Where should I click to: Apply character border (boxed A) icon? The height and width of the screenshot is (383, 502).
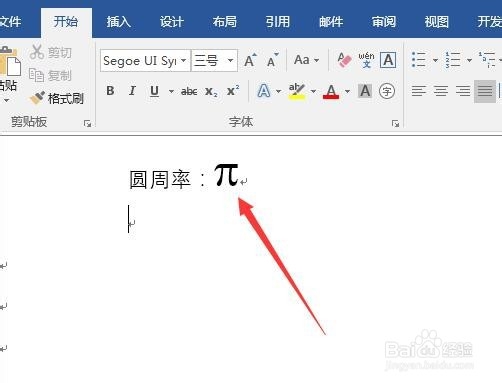pyautogui.click(x=388, y=60)
